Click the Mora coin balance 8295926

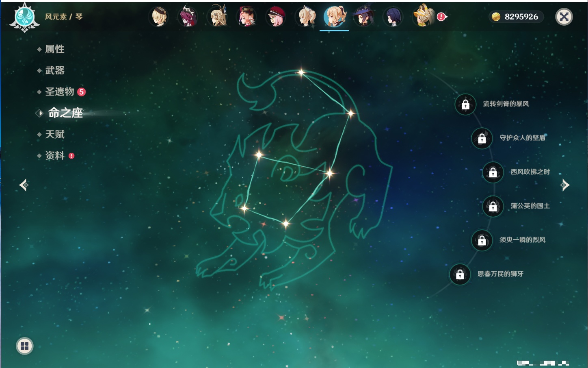point(516,17)
